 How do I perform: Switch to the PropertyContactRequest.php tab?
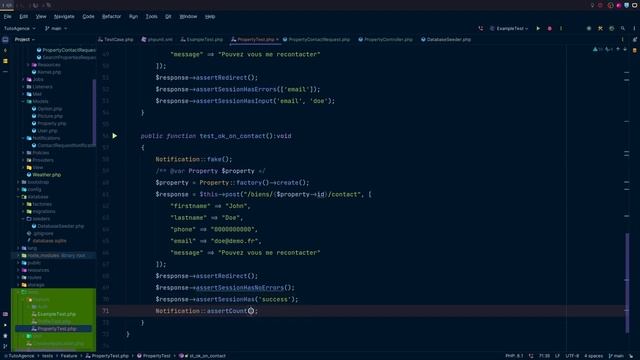316,40
